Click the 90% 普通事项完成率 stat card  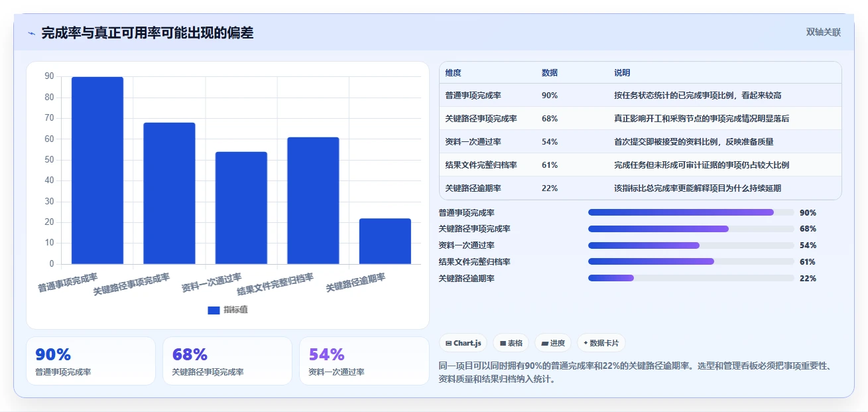pyautogui.click(x=91, y=361)
